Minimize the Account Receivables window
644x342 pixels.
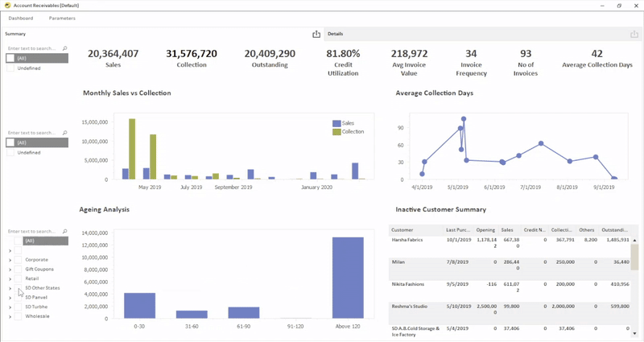(x=602, y=6)
